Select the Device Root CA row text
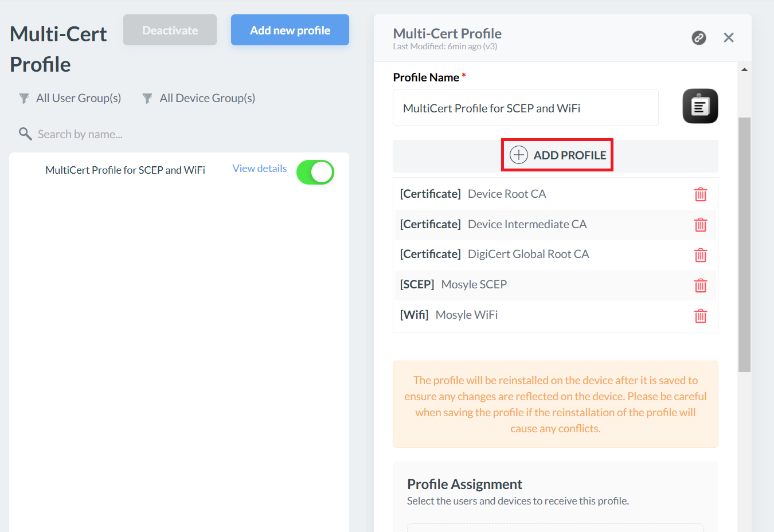774x532 pixels. point(507,194)
